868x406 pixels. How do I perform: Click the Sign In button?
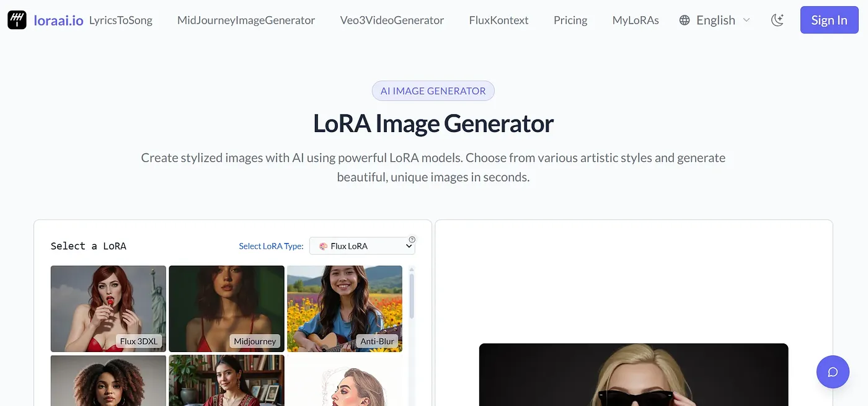(829, 20)
